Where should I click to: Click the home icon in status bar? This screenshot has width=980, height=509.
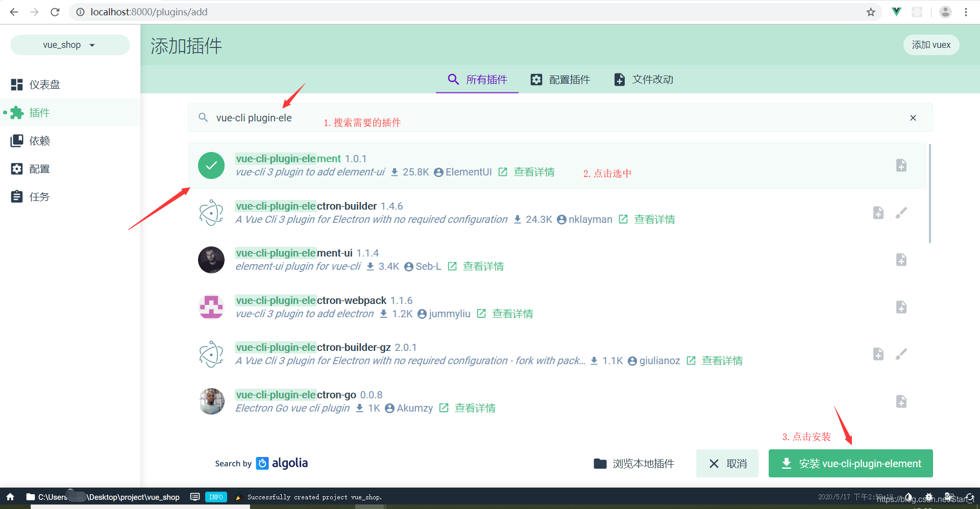tap(10, 497)
